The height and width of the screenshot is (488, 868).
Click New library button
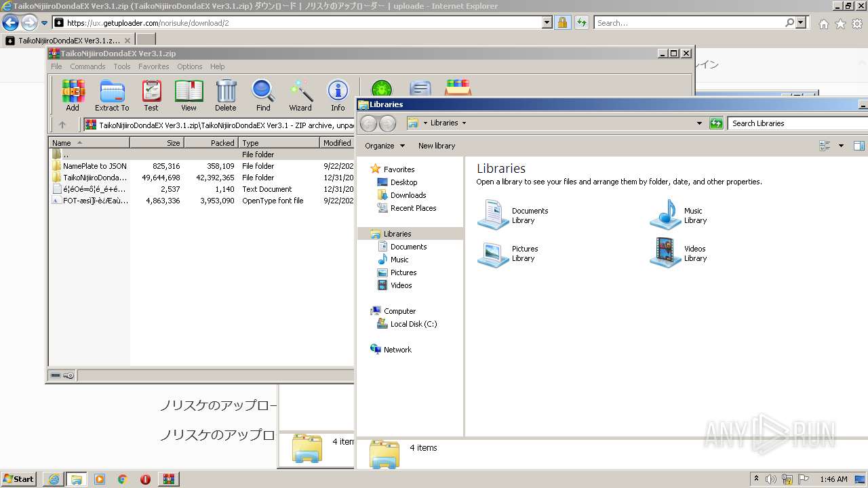(x=437, y=146)
